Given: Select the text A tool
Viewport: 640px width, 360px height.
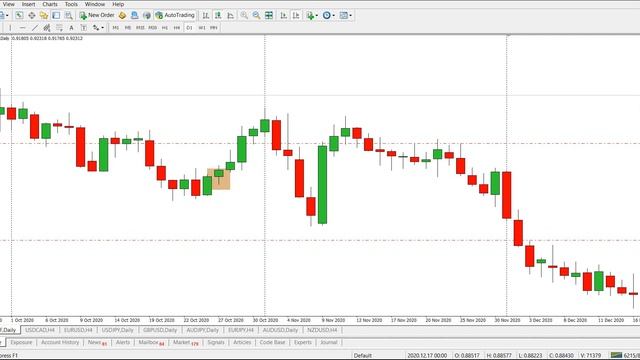Looking at the screenshot, I should click(x=71, y=28).
